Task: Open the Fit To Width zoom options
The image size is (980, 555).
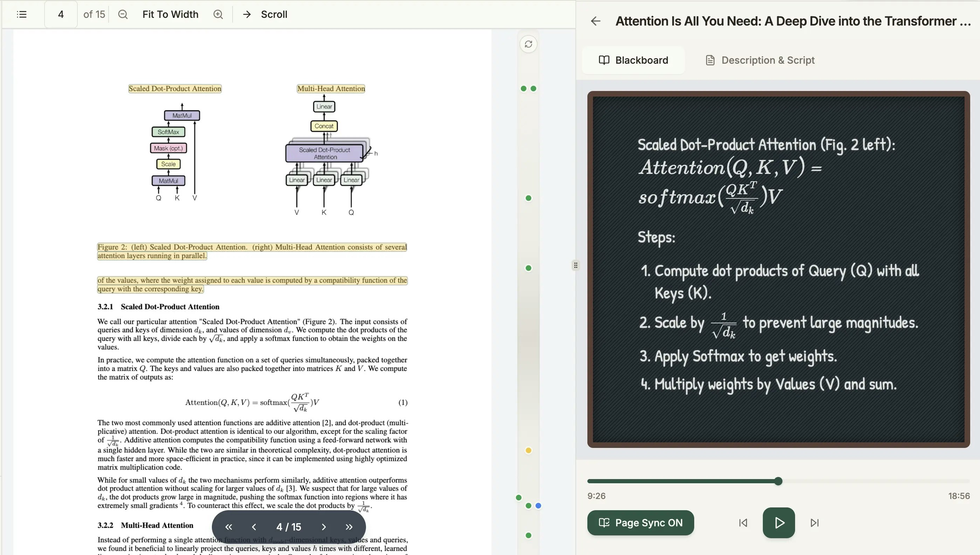Action: point(170,14)
